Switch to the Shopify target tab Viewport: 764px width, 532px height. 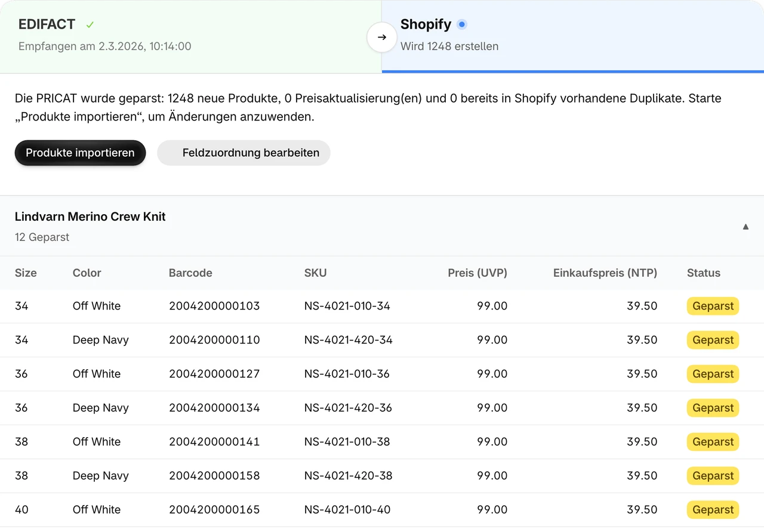point(573,36)
